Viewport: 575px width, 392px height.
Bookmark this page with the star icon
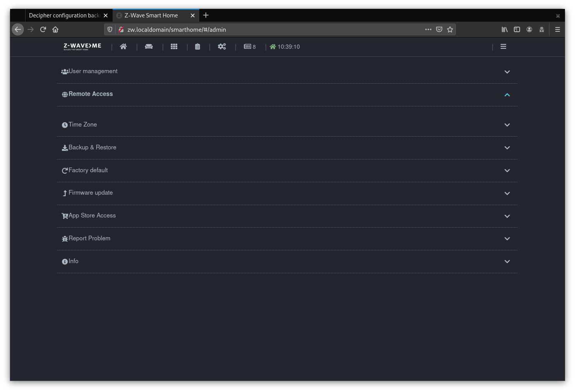pyautogui.click(x=450, y=29)
